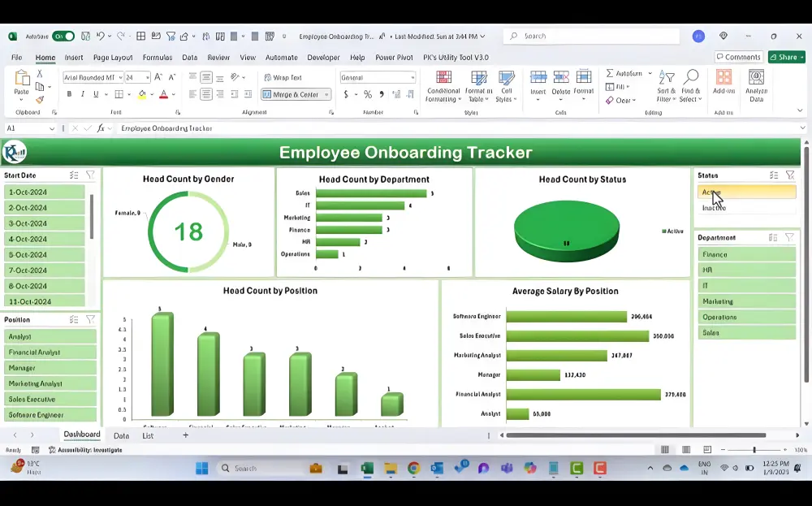Click inside the formula bar

coord(244,128)
